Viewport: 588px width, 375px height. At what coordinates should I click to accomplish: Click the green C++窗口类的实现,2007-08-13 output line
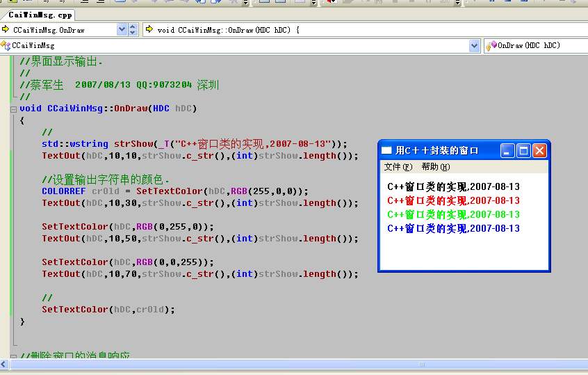click(x=453, y=214)
